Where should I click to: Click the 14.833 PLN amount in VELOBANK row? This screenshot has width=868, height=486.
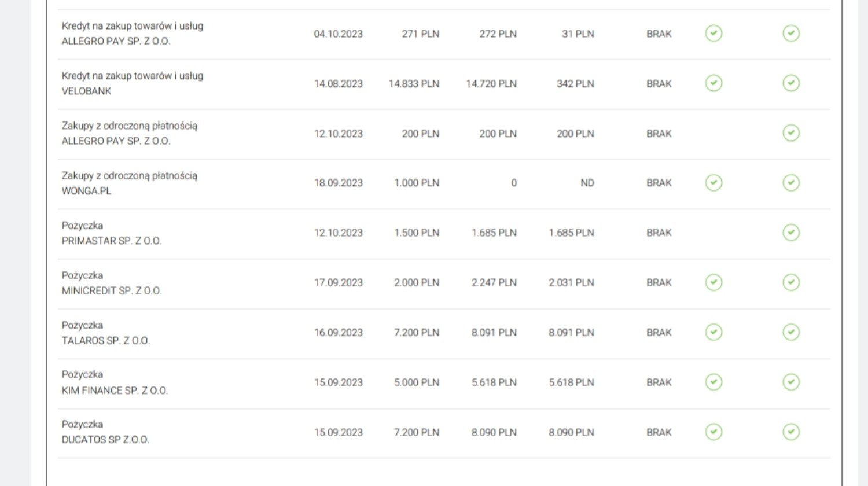(x=414, y=84)
